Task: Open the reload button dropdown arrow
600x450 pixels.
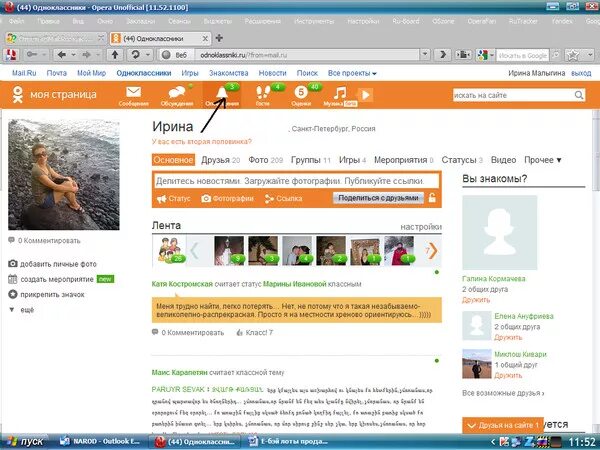Action: point(148,55)
